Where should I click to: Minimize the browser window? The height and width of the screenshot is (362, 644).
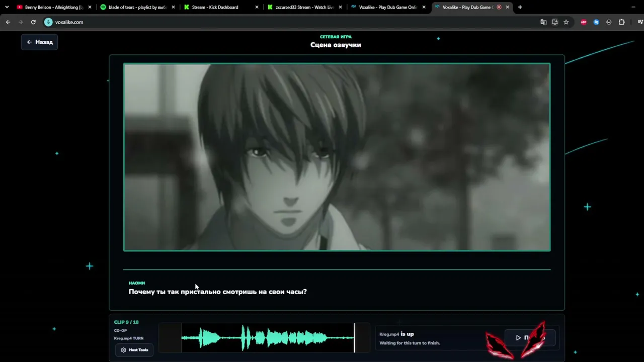633,7
